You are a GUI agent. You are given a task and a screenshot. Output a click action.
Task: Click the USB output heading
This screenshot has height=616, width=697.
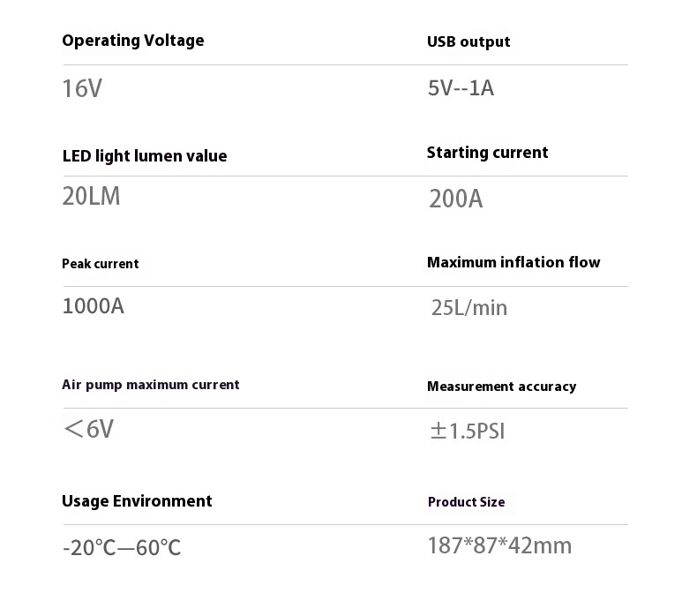pyautogui.click(x=468, y=41)
